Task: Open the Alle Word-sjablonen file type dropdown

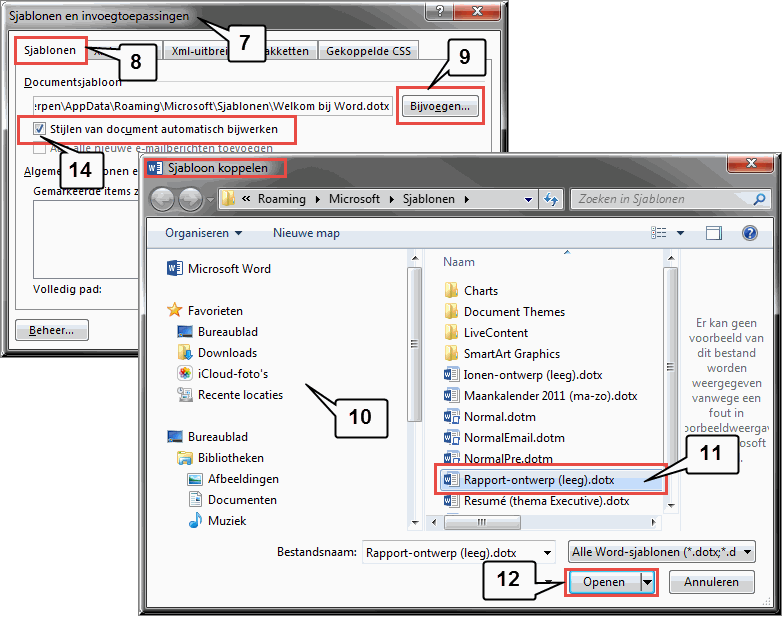Action: [748, 552]
